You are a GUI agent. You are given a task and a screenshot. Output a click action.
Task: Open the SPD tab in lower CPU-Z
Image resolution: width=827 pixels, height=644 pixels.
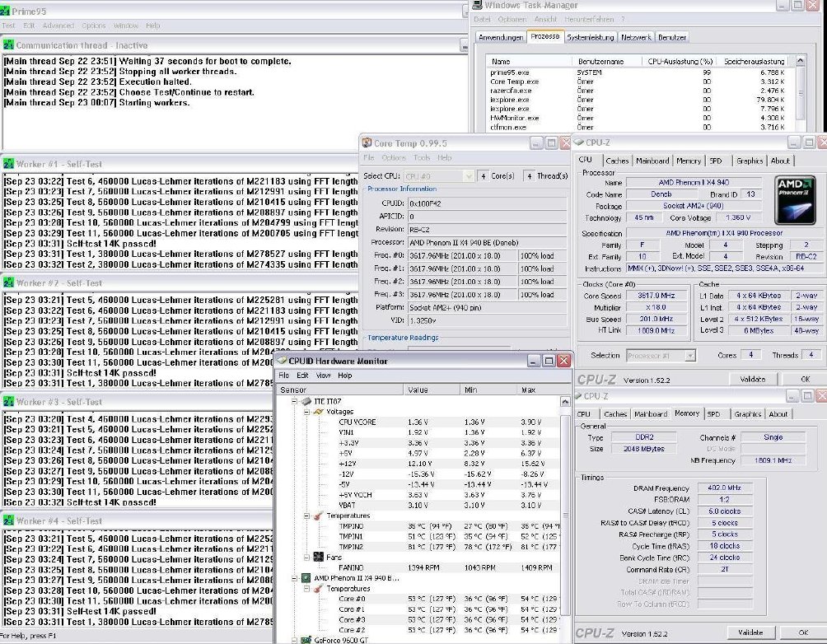click(713, 414)
